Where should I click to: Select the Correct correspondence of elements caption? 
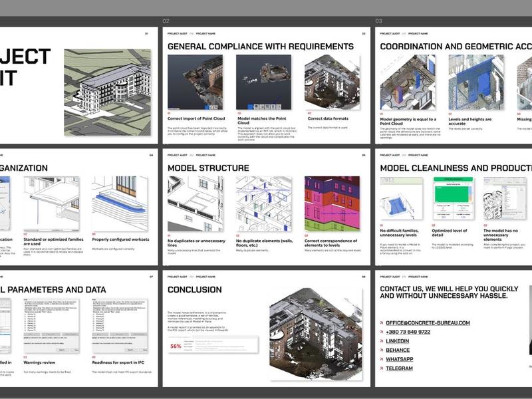tap(331, 243)
